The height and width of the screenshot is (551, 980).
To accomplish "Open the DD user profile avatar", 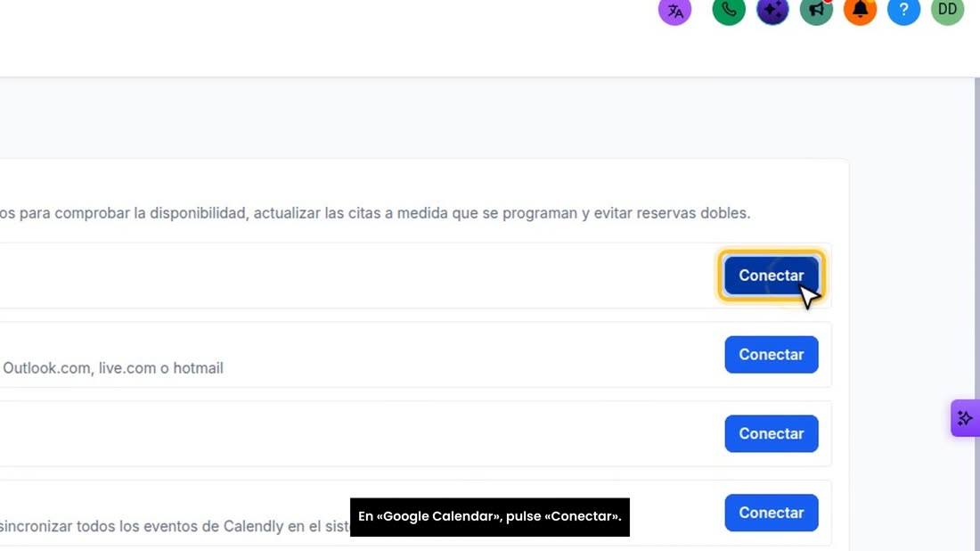I will (x=948, y=10).
